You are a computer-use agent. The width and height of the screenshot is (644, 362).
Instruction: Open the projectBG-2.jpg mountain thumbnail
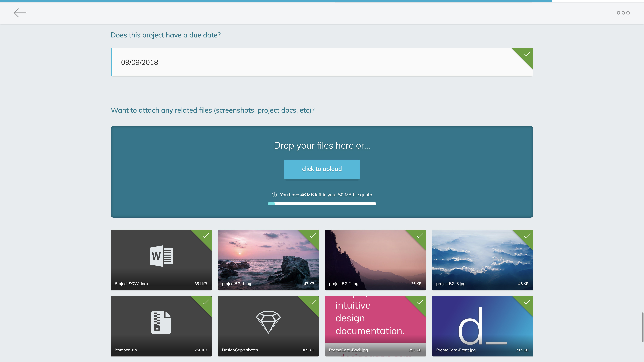click(x=375, y=260)
